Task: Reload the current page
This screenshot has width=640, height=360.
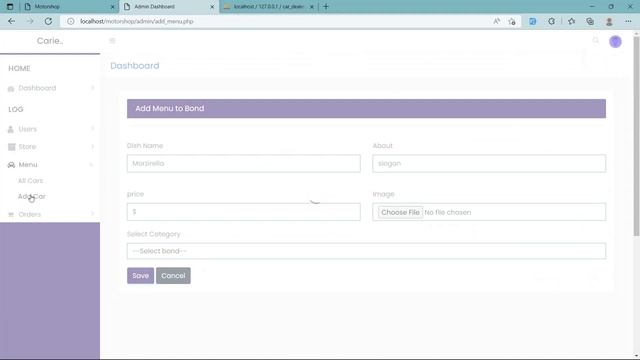Action: coord(48,21)
